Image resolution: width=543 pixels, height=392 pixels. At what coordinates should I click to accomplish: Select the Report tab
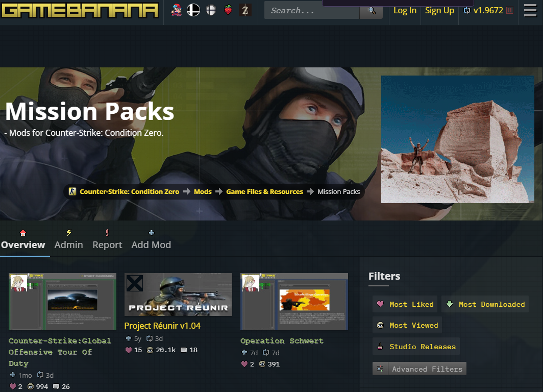107,245
